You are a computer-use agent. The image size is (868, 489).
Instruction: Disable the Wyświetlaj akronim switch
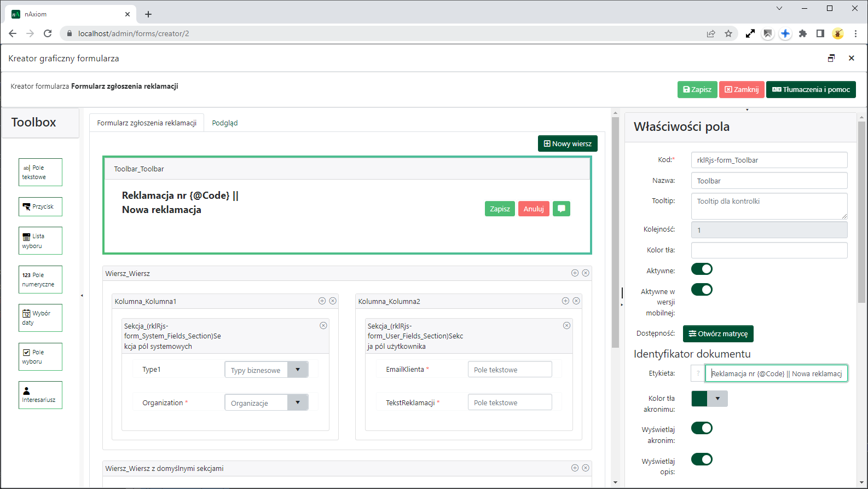[x=702, y=428]
